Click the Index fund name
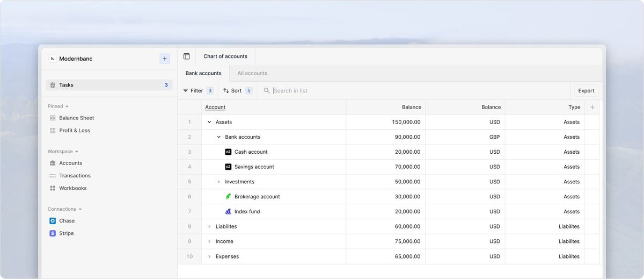 point(247,212)
